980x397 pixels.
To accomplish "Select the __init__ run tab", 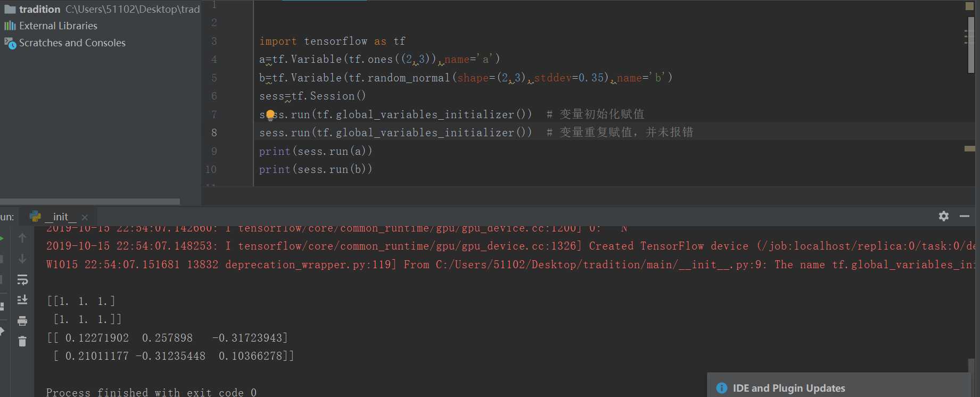I will (x=59, y=217).
